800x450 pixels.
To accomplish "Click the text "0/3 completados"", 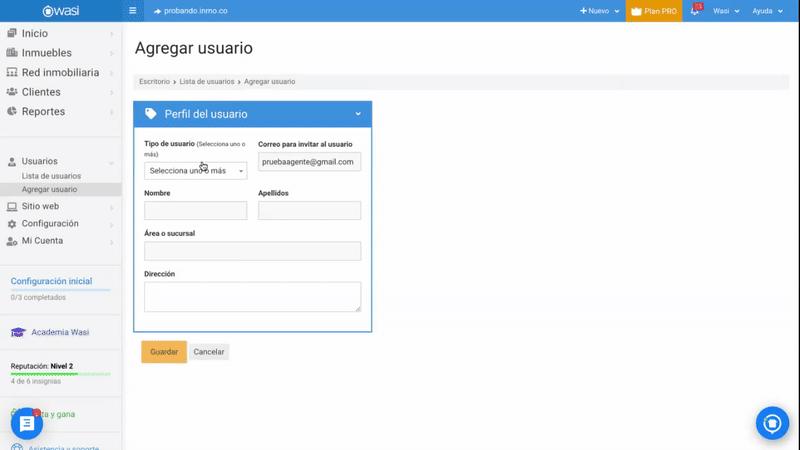I will pos(38,297).
